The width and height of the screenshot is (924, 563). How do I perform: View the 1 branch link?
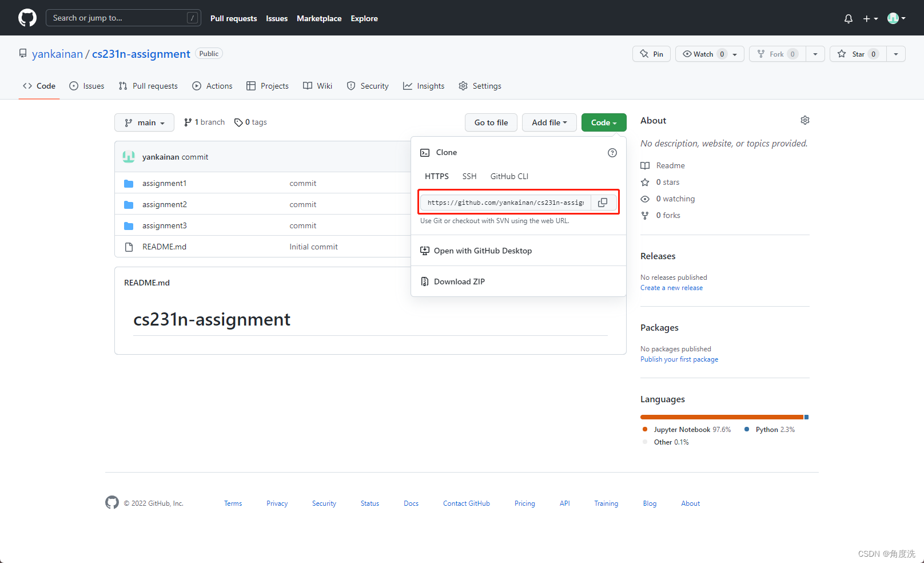tap(204, 122)
